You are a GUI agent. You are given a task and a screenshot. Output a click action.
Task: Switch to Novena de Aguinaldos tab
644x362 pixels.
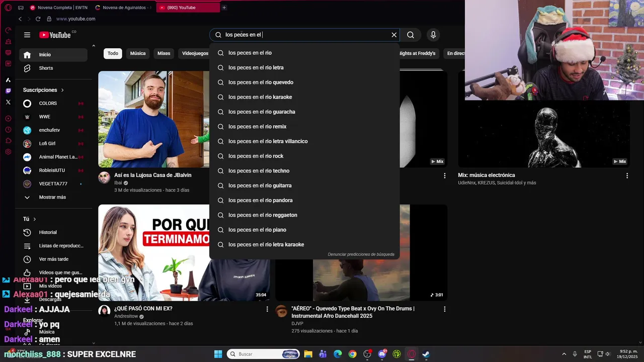124,8
